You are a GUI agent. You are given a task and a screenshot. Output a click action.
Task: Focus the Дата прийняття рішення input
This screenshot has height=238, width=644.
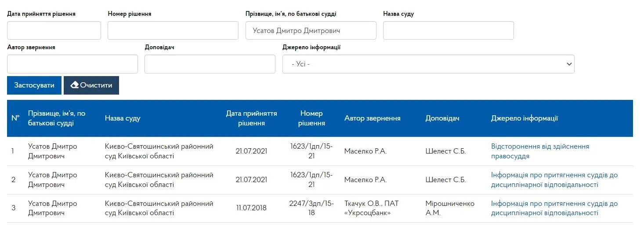(x=54, y=30)
